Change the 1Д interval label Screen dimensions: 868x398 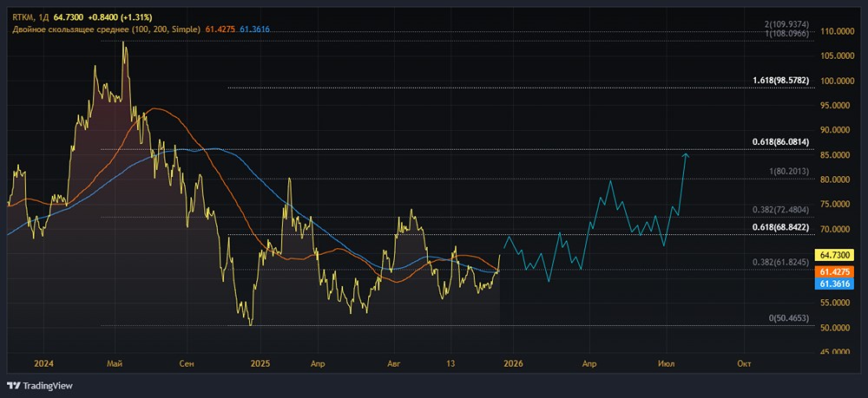47,16
